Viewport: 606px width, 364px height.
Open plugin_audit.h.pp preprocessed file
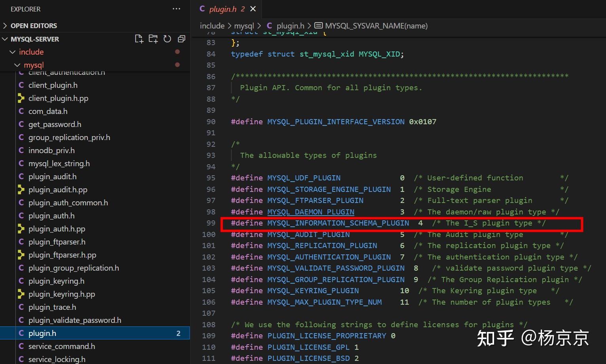58,190
